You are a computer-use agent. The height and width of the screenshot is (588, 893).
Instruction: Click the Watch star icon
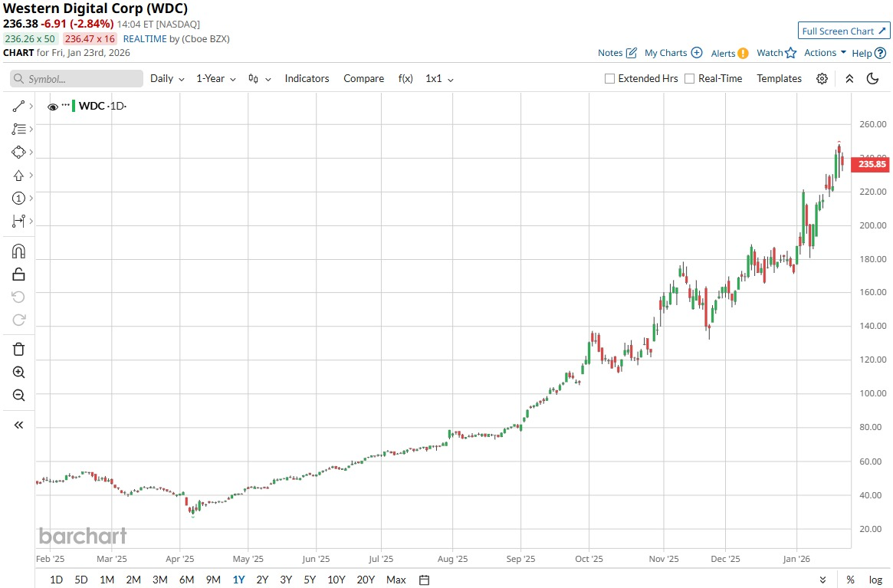click(790, 53)
